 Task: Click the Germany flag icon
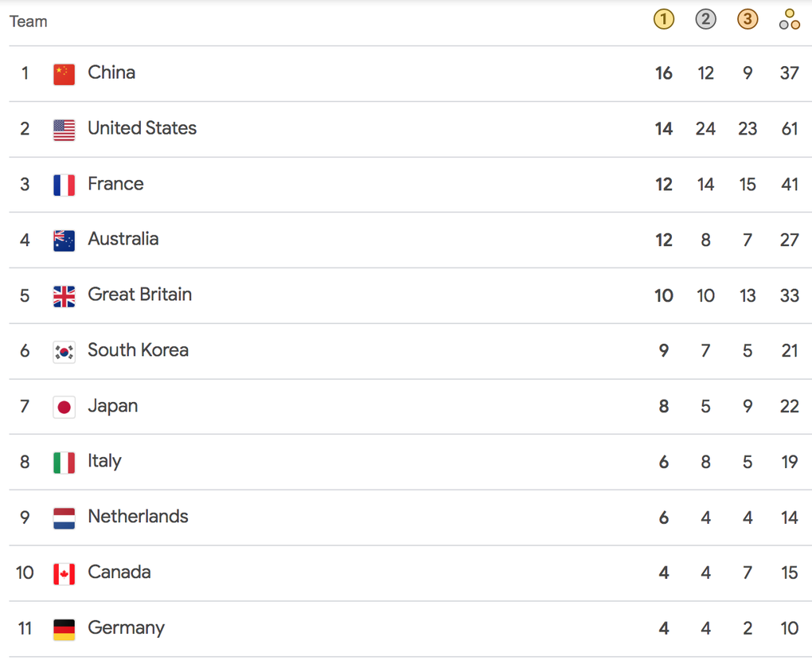[64, 630]
